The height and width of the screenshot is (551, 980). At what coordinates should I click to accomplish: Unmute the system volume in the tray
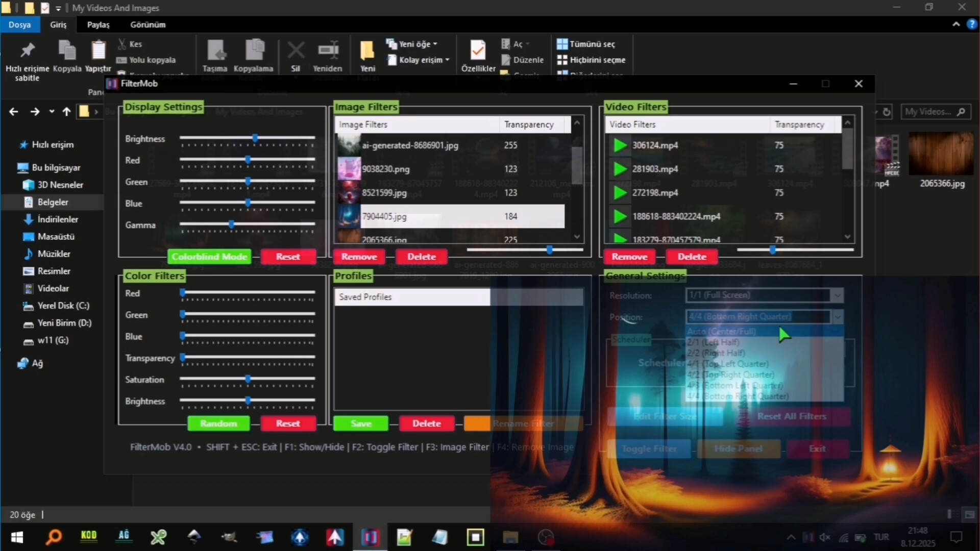(x=825, y=537)
